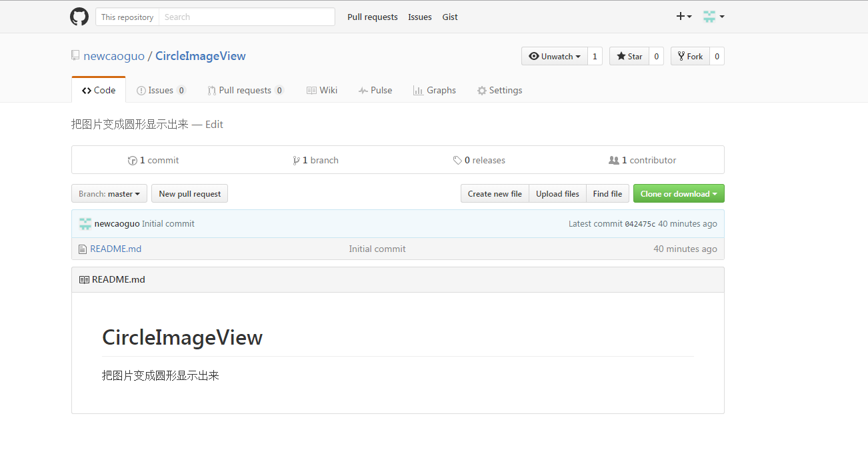The image size is (868, 452).
Task: Click Issues in the top navigation
Action: [420, 17]
